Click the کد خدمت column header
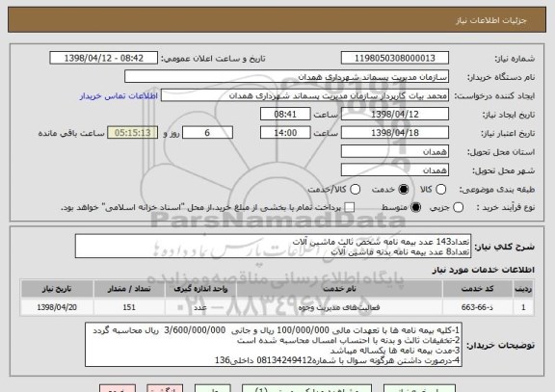The height and width of the screenshot is (392, 555). click(478, 289)
